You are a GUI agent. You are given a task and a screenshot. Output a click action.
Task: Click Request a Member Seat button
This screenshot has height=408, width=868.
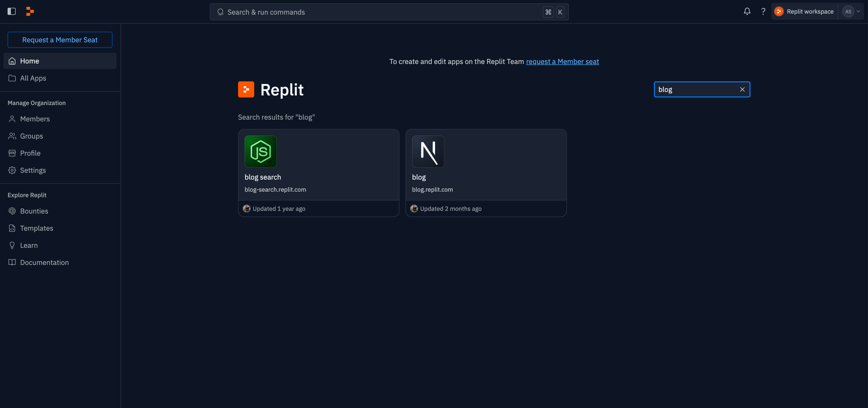tap(60, 40)
